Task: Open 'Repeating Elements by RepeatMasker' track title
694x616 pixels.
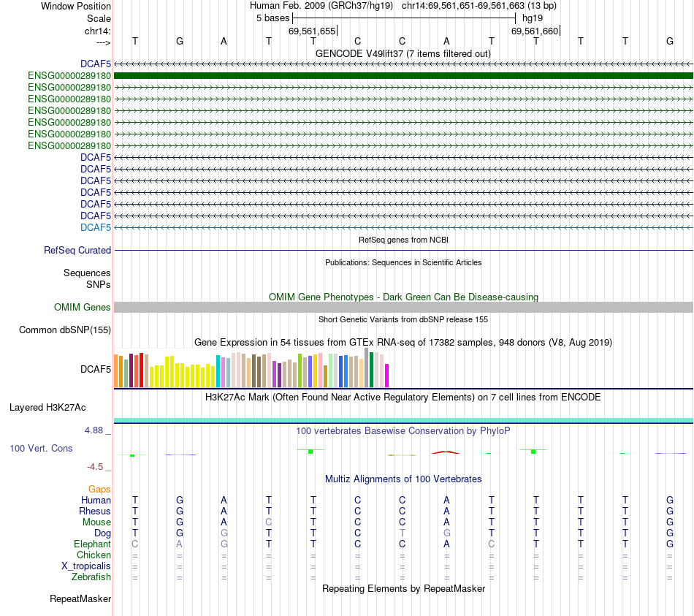Action: point(403,588)
